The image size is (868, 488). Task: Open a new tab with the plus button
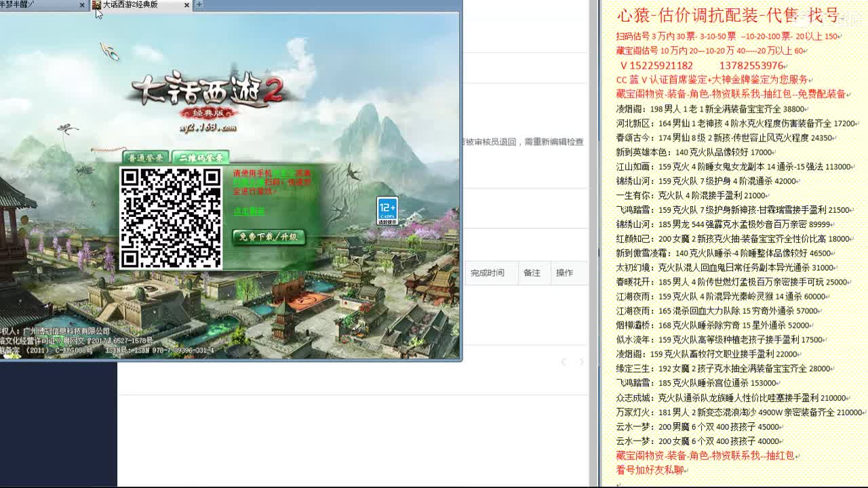199,5
